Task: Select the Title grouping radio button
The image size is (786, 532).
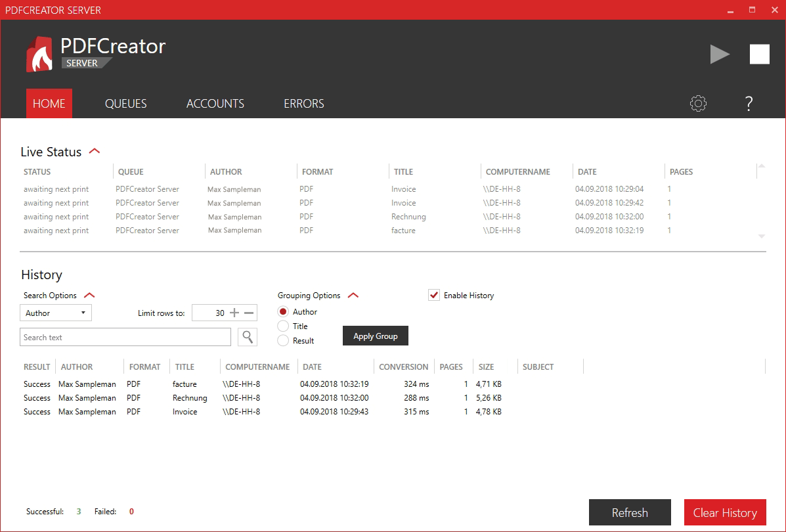Action: (x=284, y=326)
